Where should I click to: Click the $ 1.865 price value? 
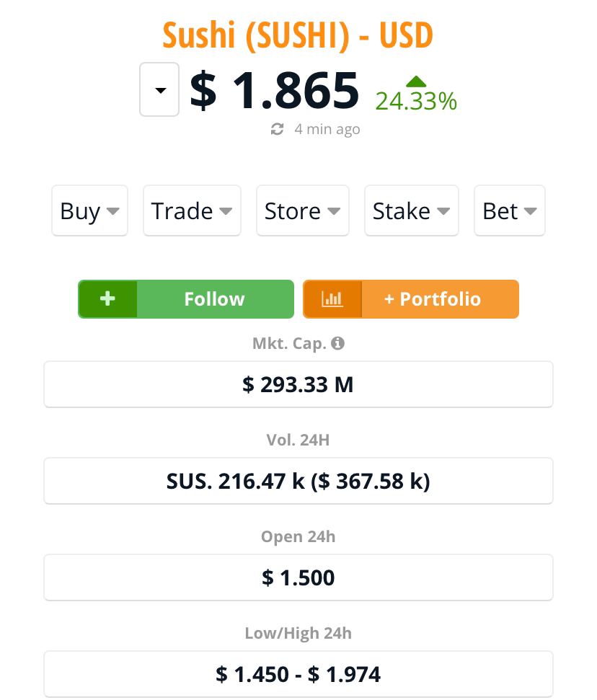click(274, 91)
